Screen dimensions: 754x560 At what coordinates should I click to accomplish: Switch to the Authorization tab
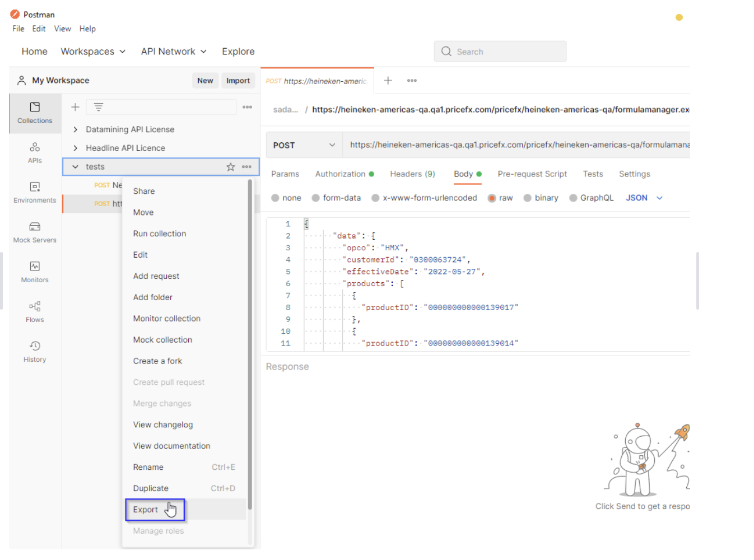[345, 174]
